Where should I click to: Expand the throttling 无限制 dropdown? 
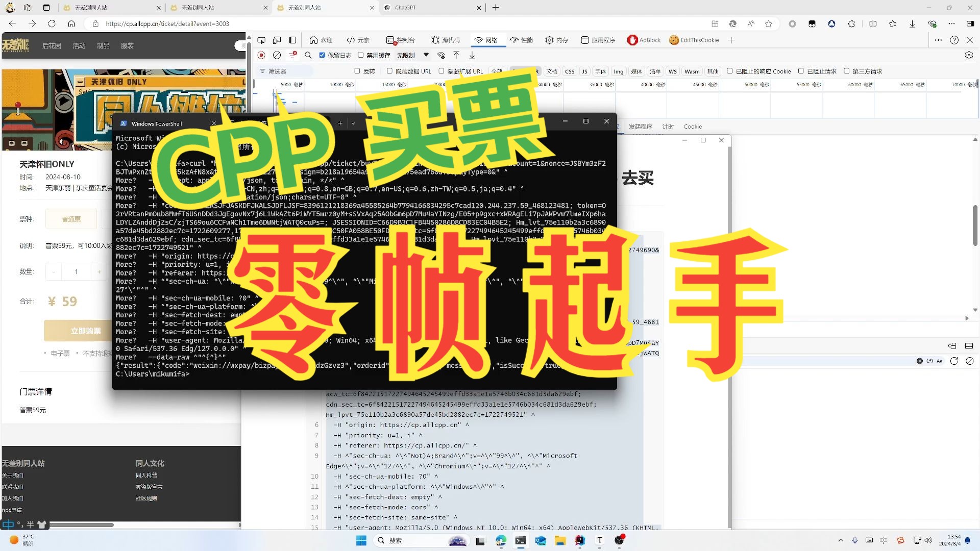413,55
